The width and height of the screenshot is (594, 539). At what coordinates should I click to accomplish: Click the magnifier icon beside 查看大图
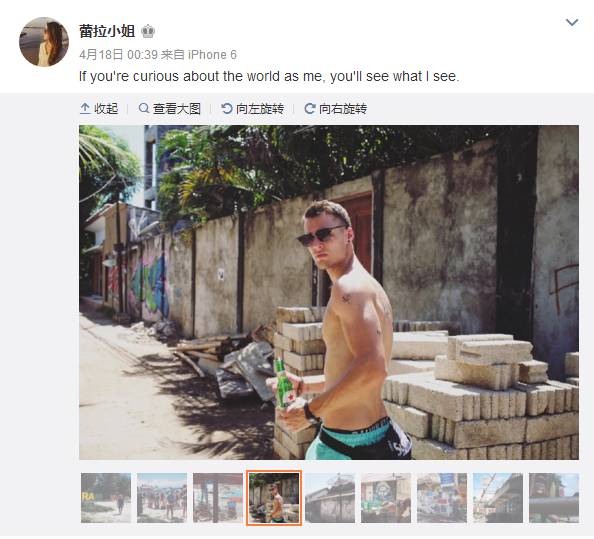click(144, 109)
